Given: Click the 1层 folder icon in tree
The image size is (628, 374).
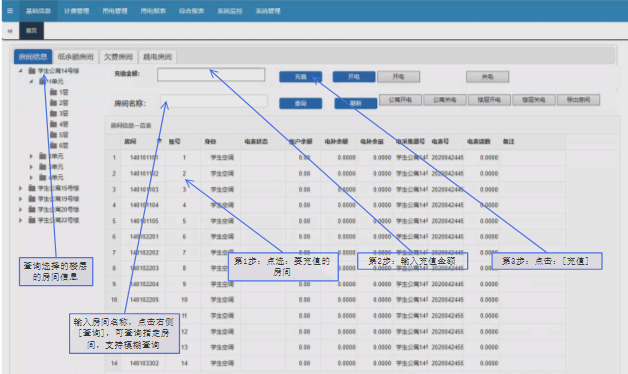Looking at the screenshot, I should pyautogui.click(x=53, y=92).
